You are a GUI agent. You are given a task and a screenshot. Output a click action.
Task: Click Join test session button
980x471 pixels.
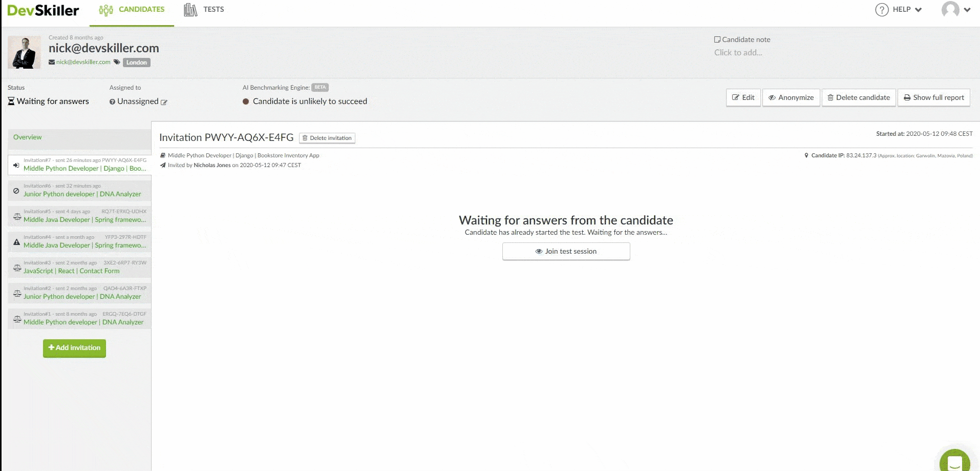566,252
